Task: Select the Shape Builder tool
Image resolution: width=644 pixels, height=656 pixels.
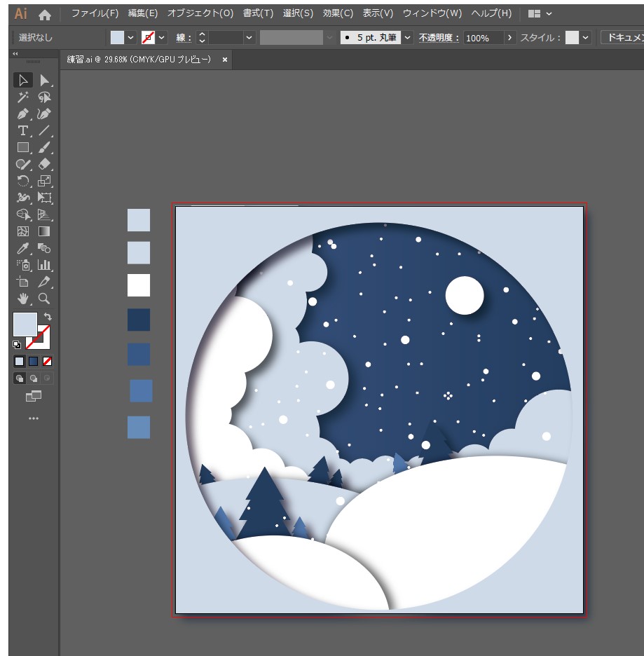Action: (x=23, y=214)
